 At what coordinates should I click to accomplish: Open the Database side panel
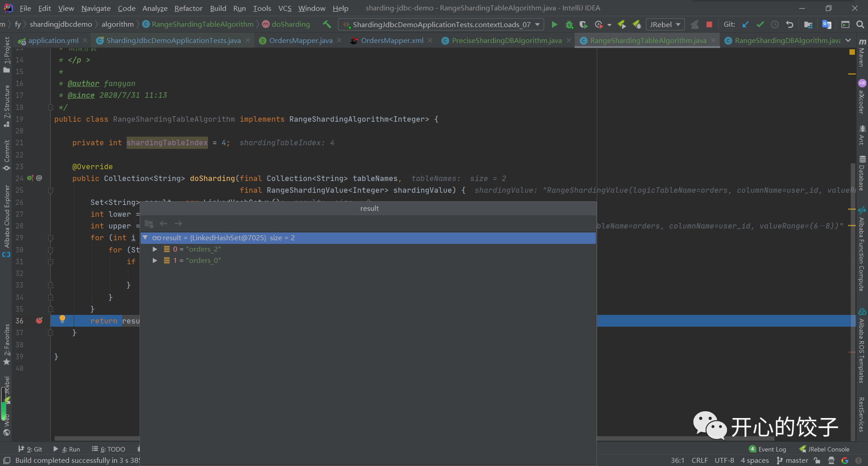pyautogui.click(x=862, y=173)
